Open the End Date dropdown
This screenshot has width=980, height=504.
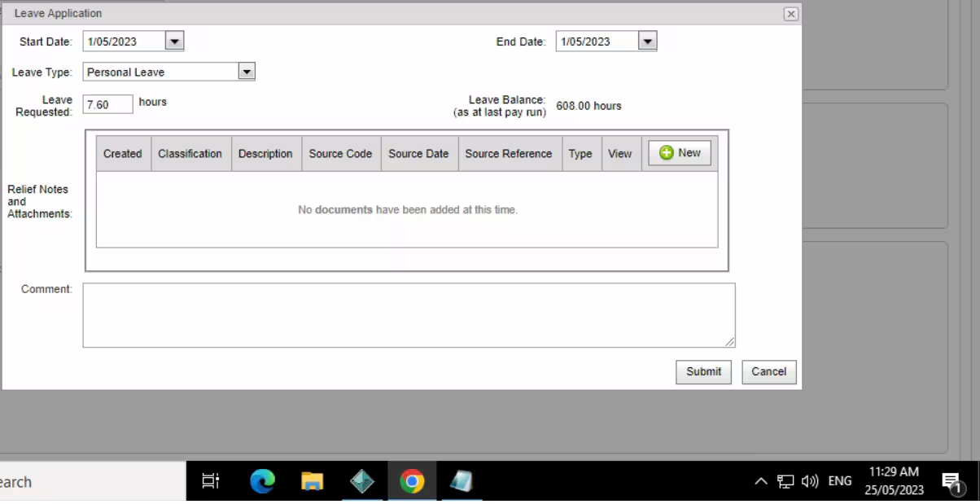click(647, 41)
